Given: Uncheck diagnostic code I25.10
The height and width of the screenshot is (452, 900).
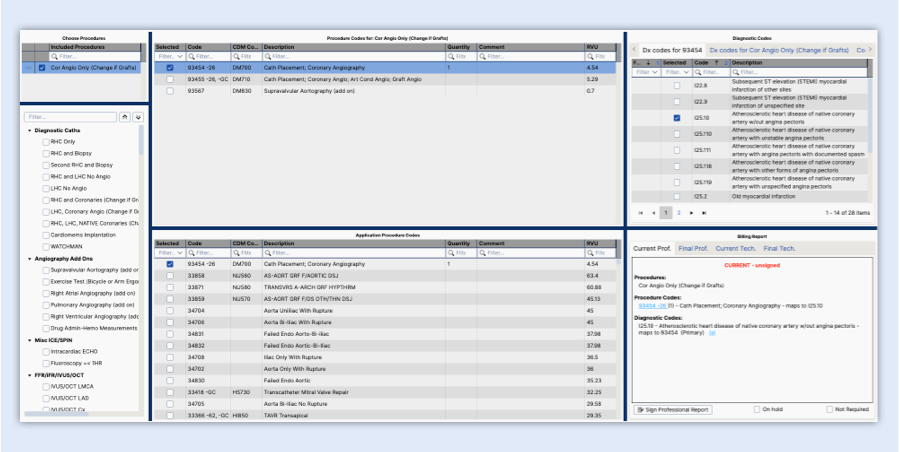Looking at the screenshot, I should pos(677,117).
